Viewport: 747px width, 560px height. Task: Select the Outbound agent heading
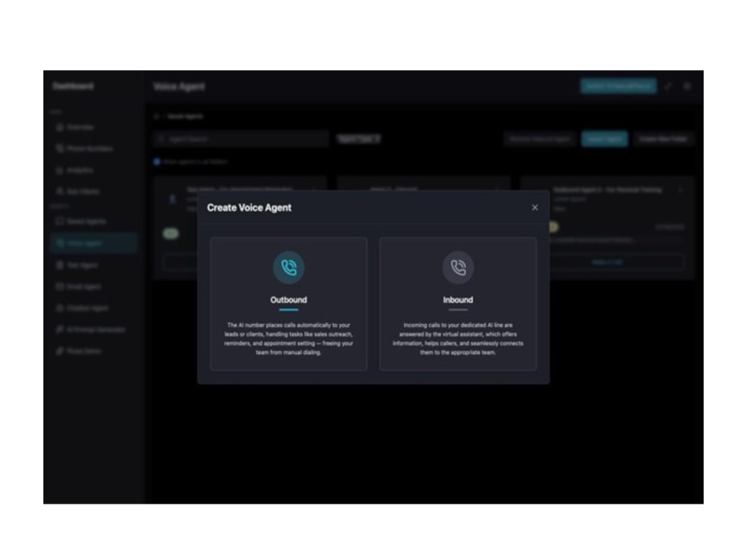click(288, 300)
